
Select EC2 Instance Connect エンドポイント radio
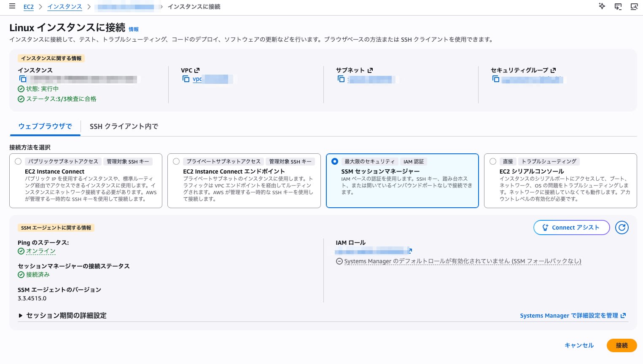click(x=176, y=161)
